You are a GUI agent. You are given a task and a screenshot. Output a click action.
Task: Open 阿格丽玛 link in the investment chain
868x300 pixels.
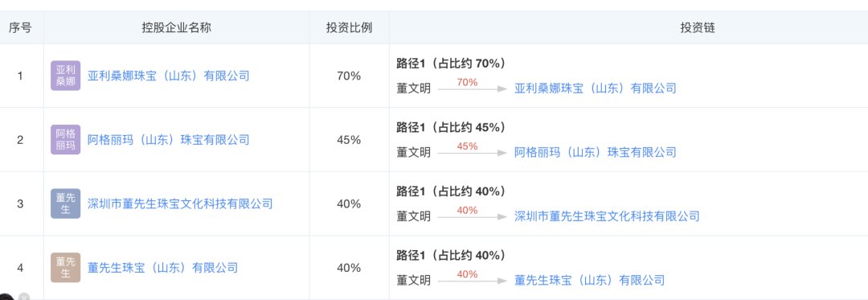tap(595, 152)
